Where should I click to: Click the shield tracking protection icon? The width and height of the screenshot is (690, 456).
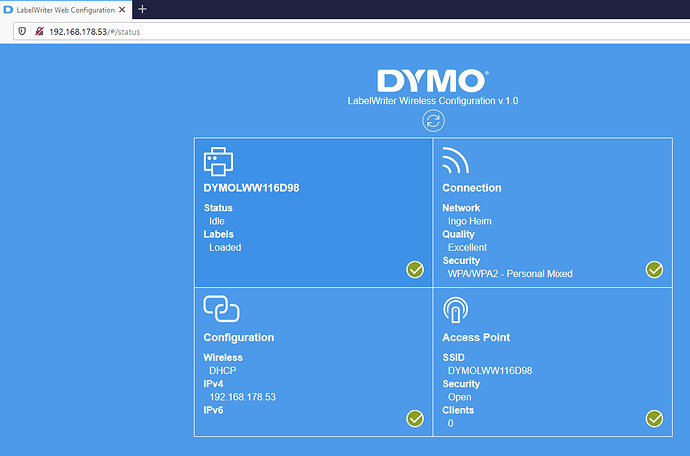(x=22, y=31)
